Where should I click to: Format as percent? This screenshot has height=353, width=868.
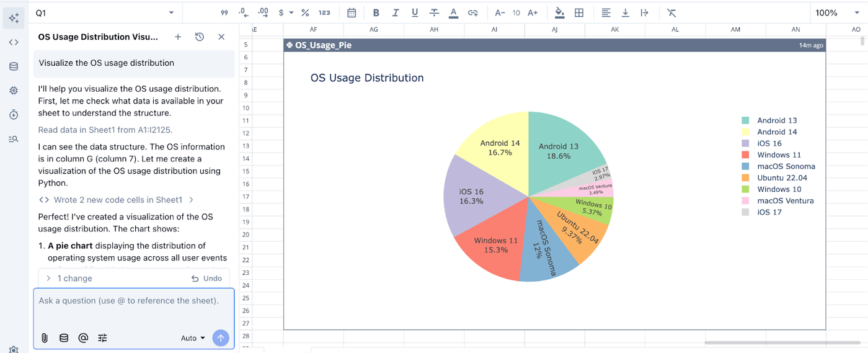[x=305, y=12]
